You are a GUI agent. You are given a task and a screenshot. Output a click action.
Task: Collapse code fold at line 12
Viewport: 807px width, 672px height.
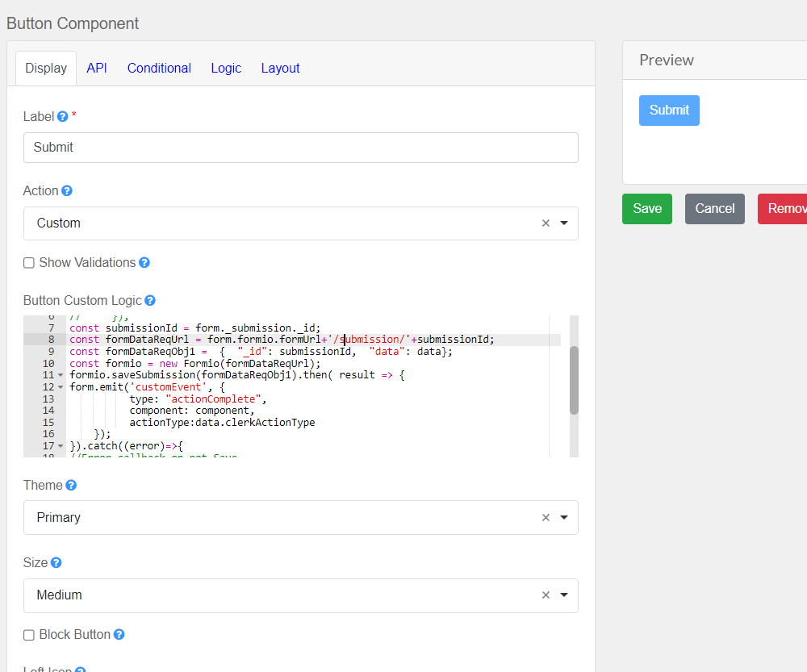coord(61,387)
